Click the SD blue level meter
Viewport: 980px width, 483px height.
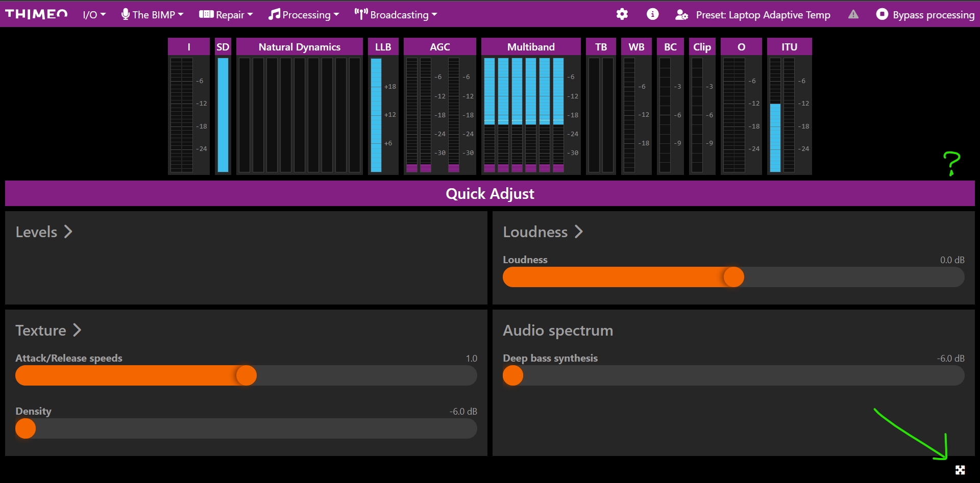coord(223,115)
